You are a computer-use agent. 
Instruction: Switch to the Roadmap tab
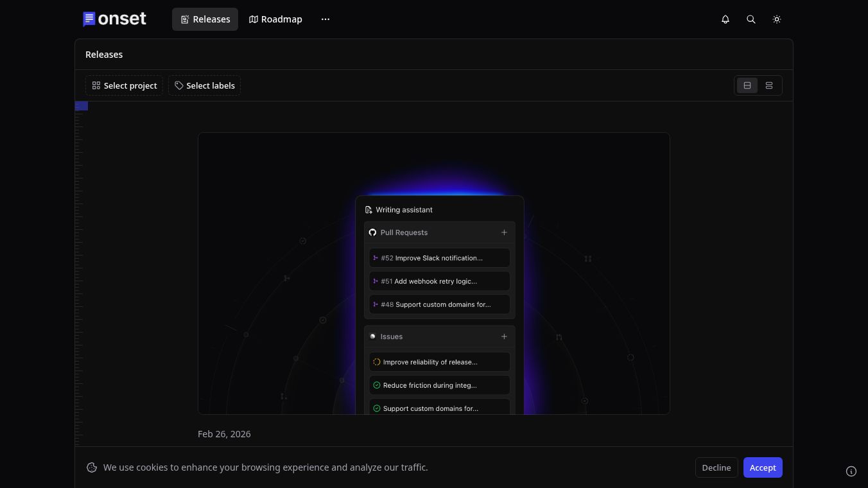[275, 19]
